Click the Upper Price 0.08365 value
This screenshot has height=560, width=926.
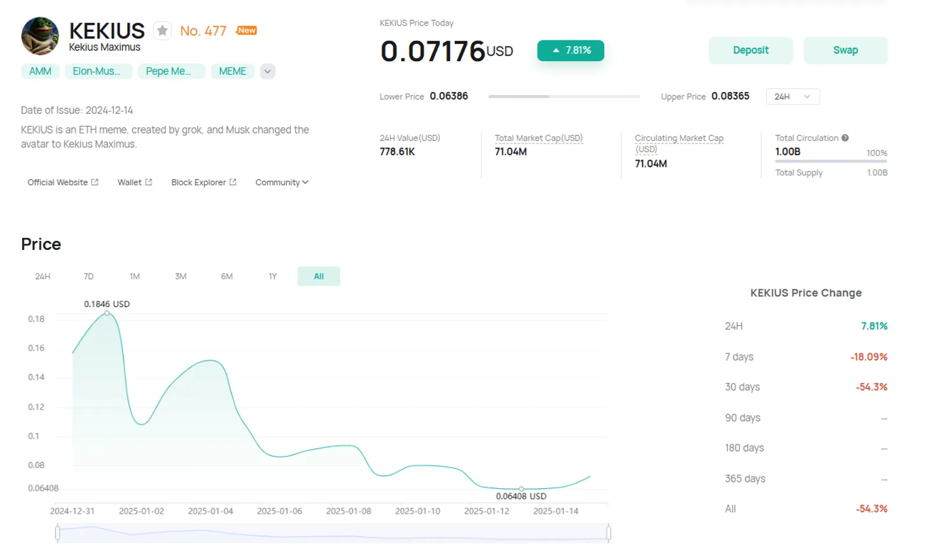[730, 96]
